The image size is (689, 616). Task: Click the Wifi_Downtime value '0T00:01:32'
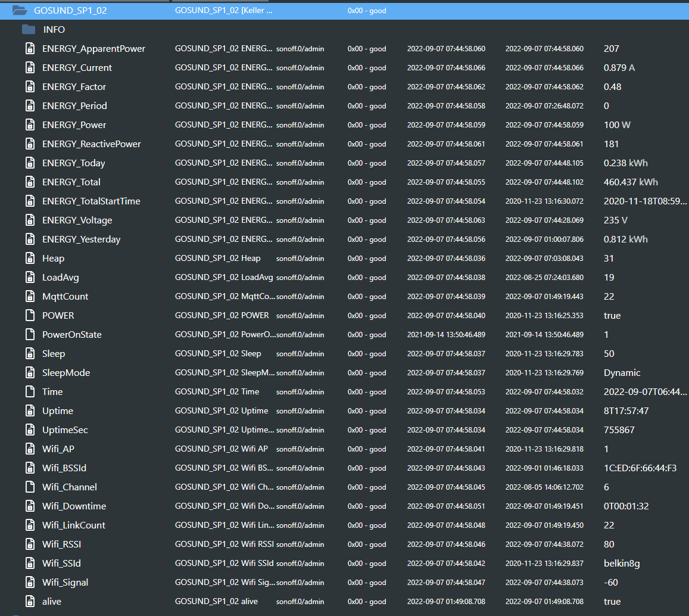click(x=626, y=506)
